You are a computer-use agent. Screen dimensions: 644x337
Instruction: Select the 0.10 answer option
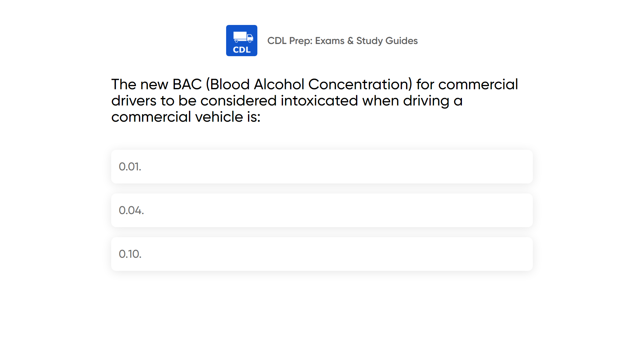[322, 254]
